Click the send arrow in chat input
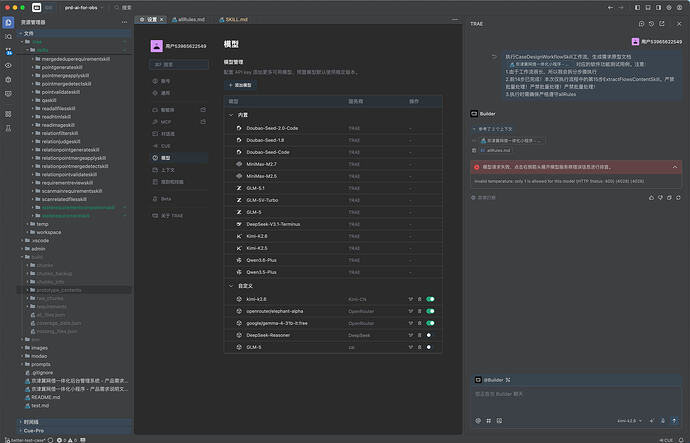This screenshot has height=443, width=690. coord(674,421)
